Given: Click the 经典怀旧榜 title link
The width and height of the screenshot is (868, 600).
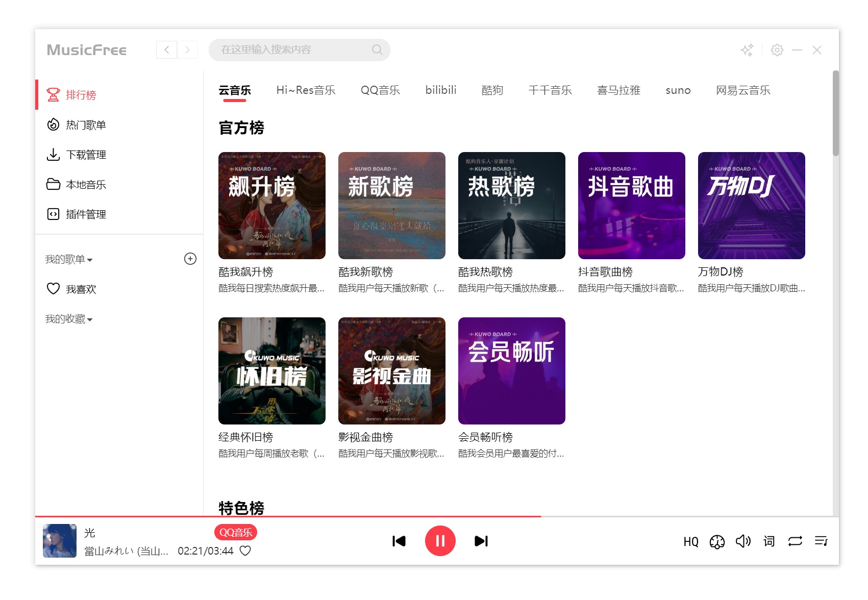Looking at the screenshot, I should tap(245, 437).
